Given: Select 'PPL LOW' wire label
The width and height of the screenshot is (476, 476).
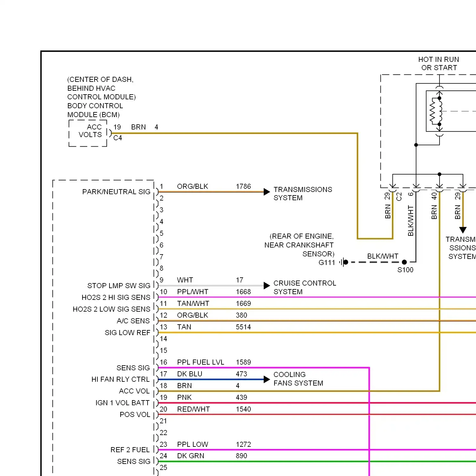Looking at the screenshot, I should click(193, 444).
